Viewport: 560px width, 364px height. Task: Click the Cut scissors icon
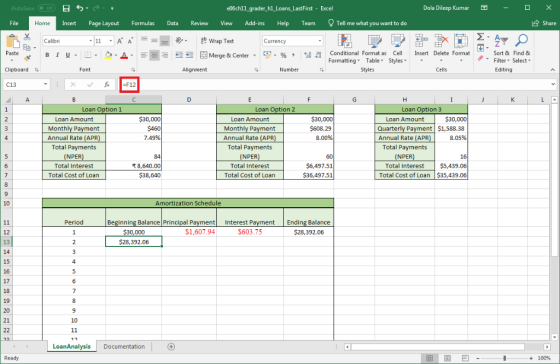[27, 37]
